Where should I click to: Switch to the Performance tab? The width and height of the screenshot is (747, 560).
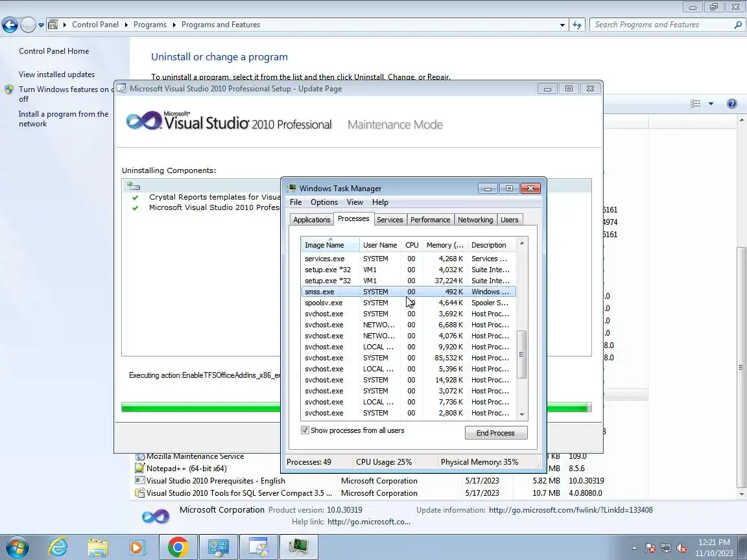(x=430, y=220)
